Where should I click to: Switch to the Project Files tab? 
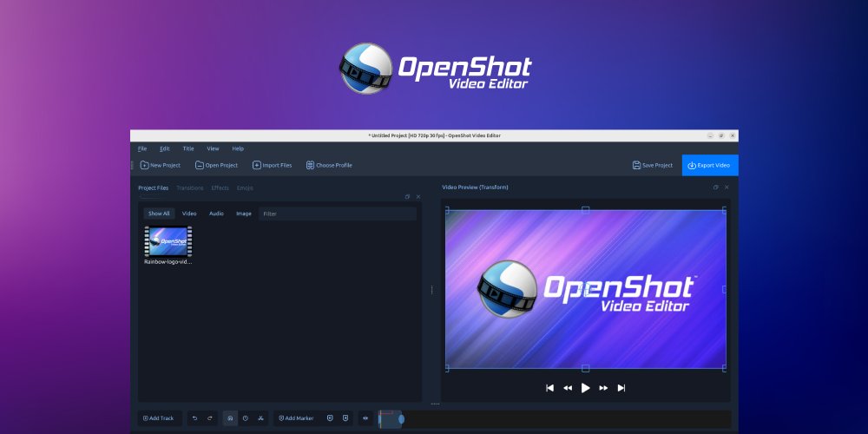153,187
